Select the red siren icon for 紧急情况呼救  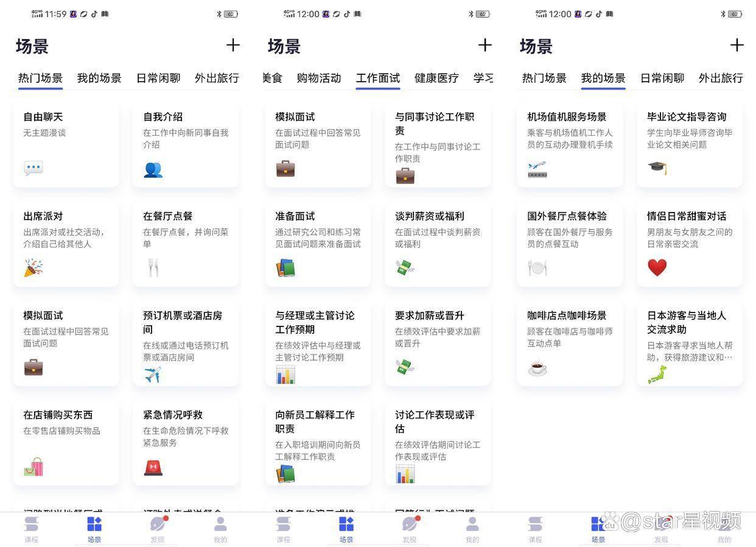(x=153, y=467)
